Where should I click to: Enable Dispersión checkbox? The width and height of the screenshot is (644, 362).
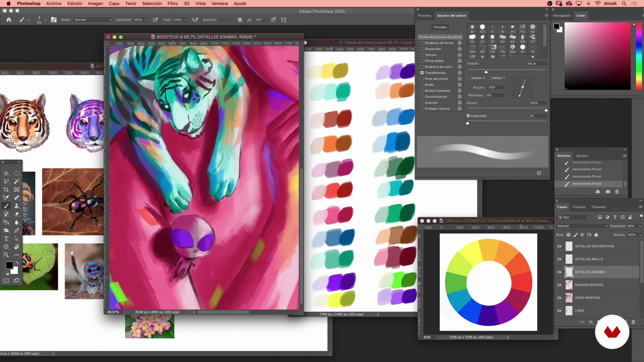[x=422, y=49]
